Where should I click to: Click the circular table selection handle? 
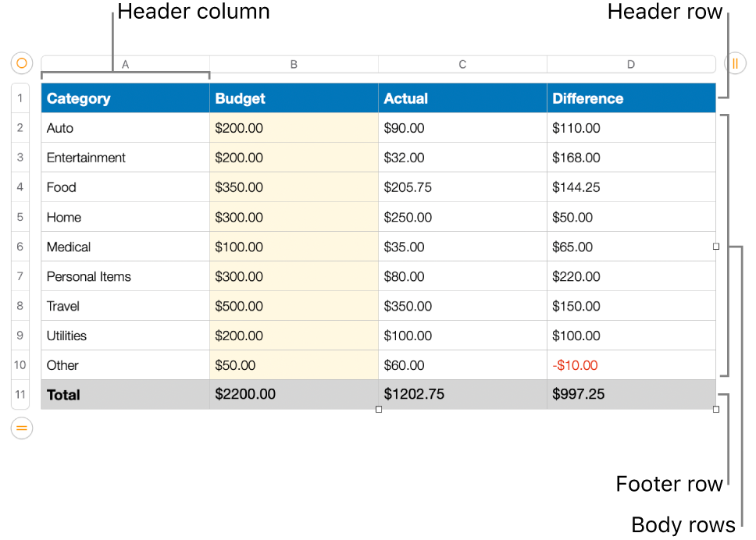coord(21,63)
